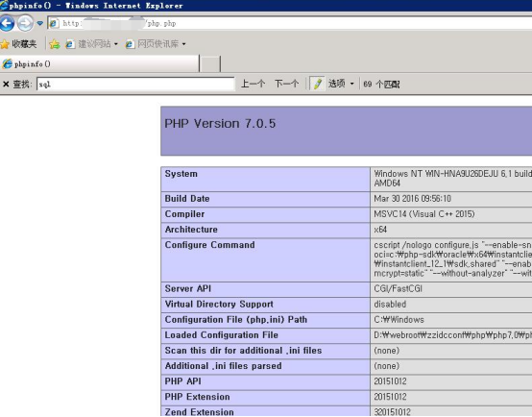Click the Windows NT WIN-HNA9U26DEJU system value
532x417 pixels.
click(x=452, y=179)
